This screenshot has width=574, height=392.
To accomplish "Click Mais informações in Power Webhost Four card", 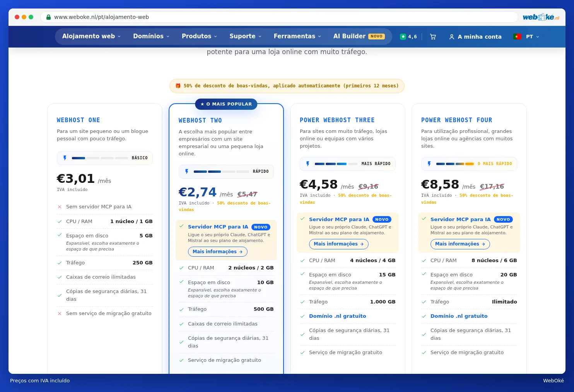I will pos(460,244).
